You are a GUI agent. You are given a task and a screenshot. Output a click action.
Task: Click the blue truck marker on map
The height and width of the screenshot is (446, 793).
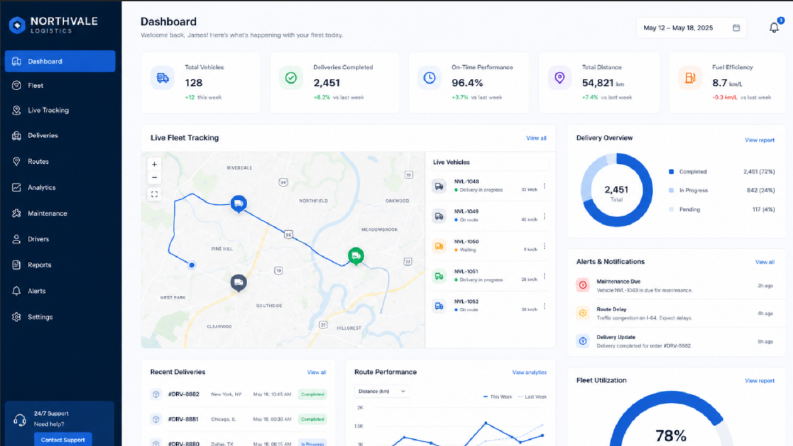point(239,204)
